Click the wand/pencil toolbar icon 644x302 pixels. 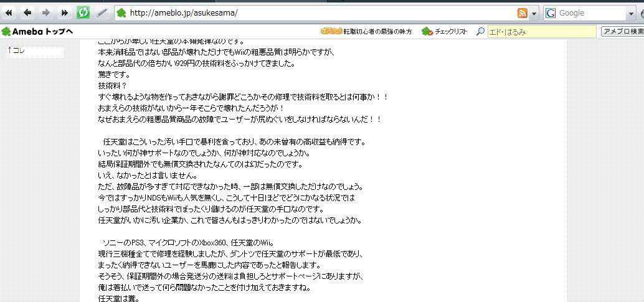tap(102, 12)
